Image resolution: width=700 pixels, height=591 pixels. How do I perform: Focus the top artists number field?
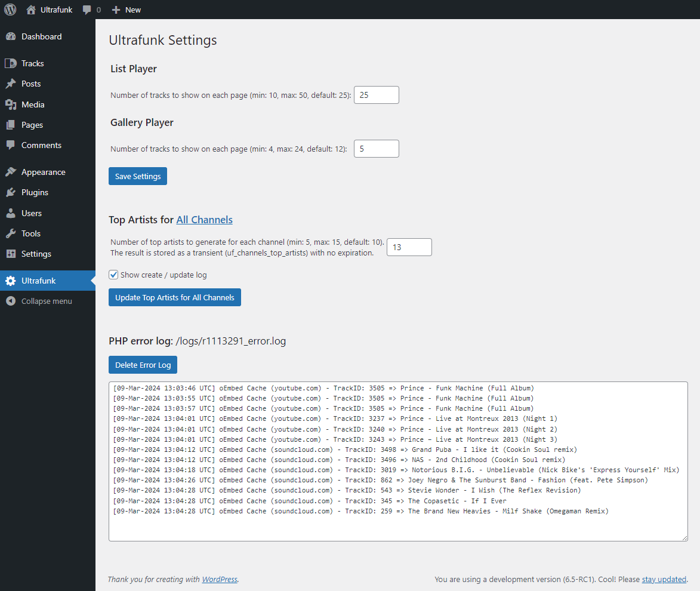409,247
